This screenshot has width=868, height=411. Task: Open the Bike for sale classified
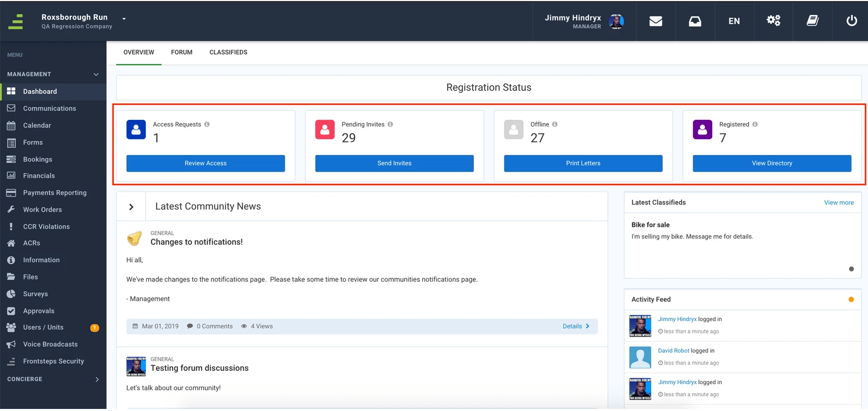tap(650, 225)
